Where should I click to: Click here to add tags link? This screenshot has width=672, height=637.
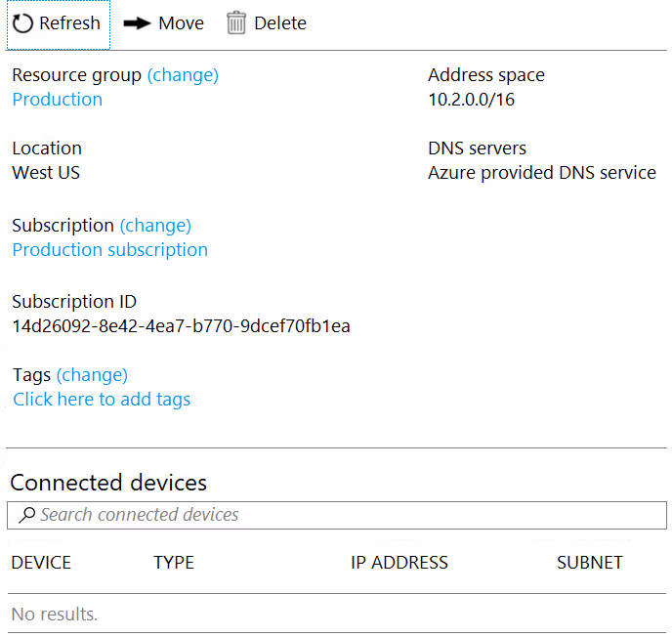click(102, 400)
